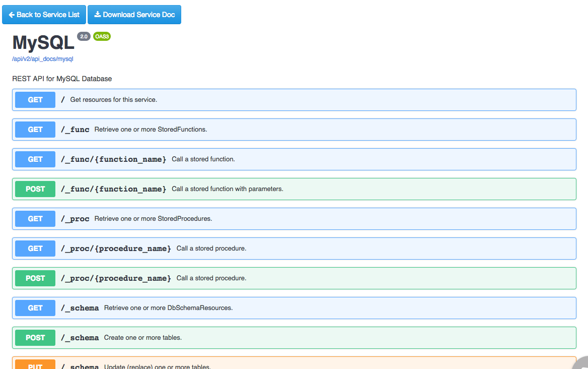
Task: Click the Download Service Doc button
Action: 134,15
